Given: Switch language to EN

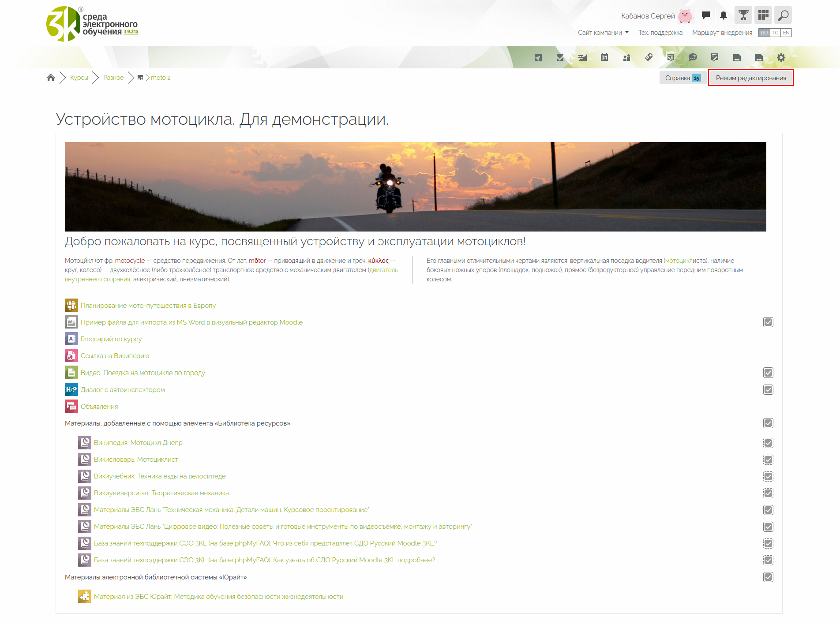Looking at the screenshot, I should pyautogui.click(x=786, y=33).
